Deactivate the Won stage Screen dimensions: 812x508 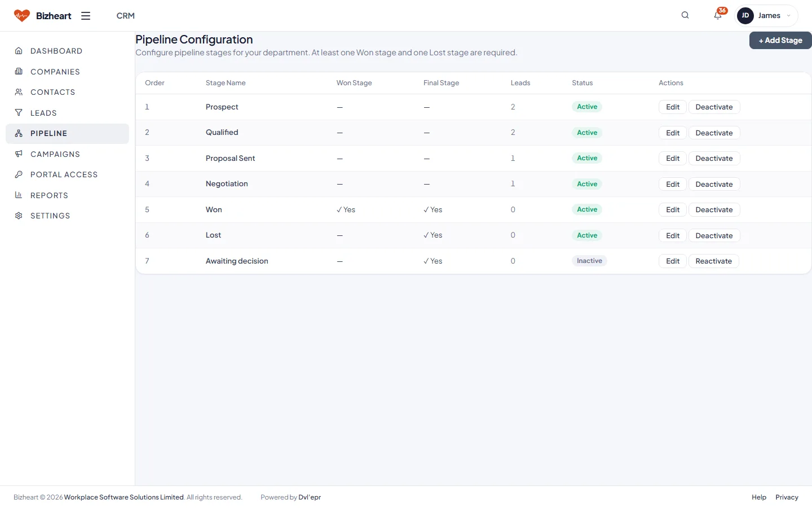coord(714,210)
